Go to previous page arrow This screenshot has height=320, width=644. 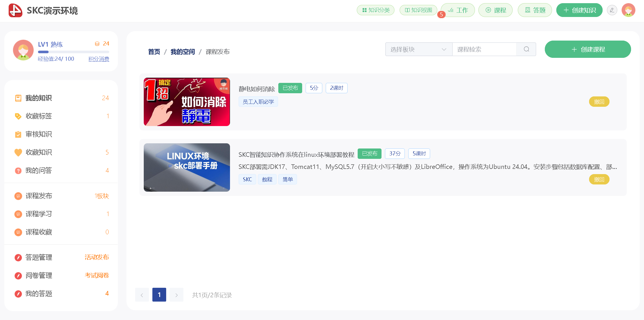(x=142, y=295)
